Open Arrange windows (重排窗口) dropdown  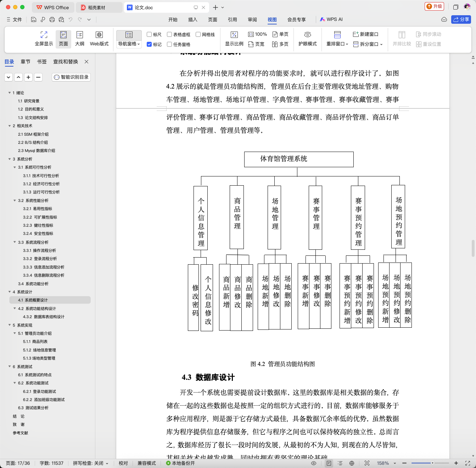click(337, 44)
